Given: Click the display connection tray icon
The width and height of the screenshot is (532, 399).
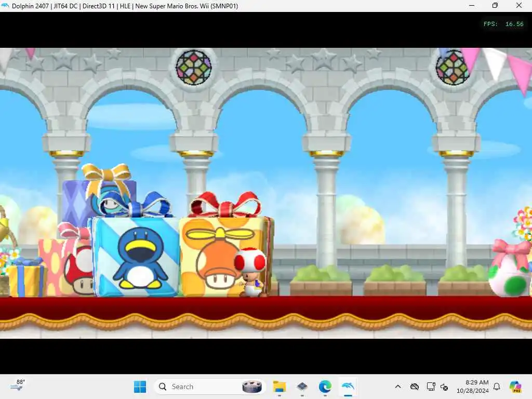Looking at the screenshot, I should click(431, 387).
